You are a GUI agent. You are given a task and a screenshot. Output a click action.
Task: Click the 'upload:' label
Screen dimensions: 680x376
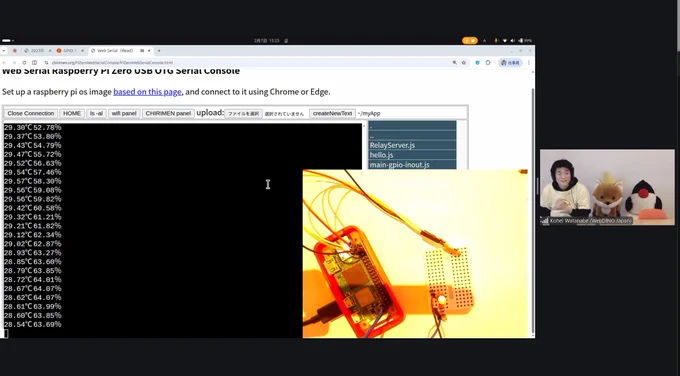click(x=210, y=113)
